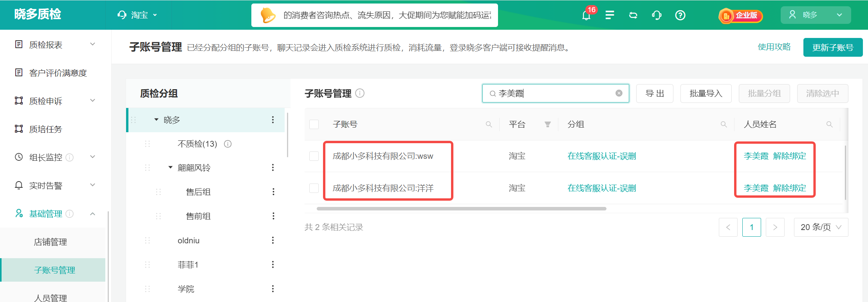Open 质培任务 in sidebar
The height and width of the screenshot is (302, 868).
(x=46, y=129)
